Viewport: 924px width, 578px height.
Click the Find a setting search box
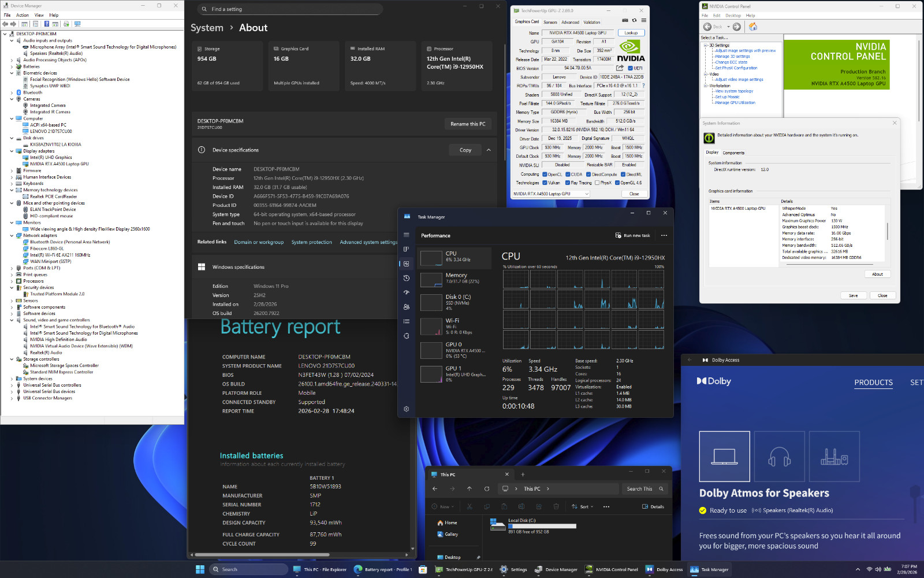pos(290,9)
